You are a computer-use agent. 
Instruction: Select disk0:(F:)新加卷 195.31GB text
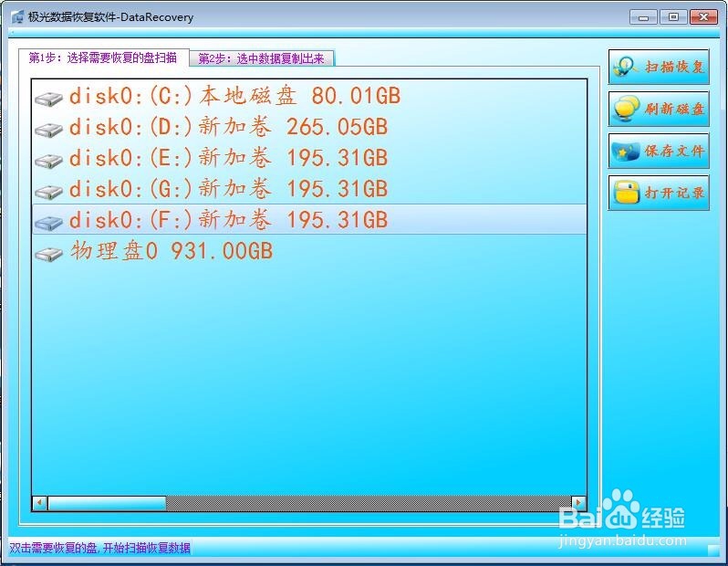(x=228, y=220)
